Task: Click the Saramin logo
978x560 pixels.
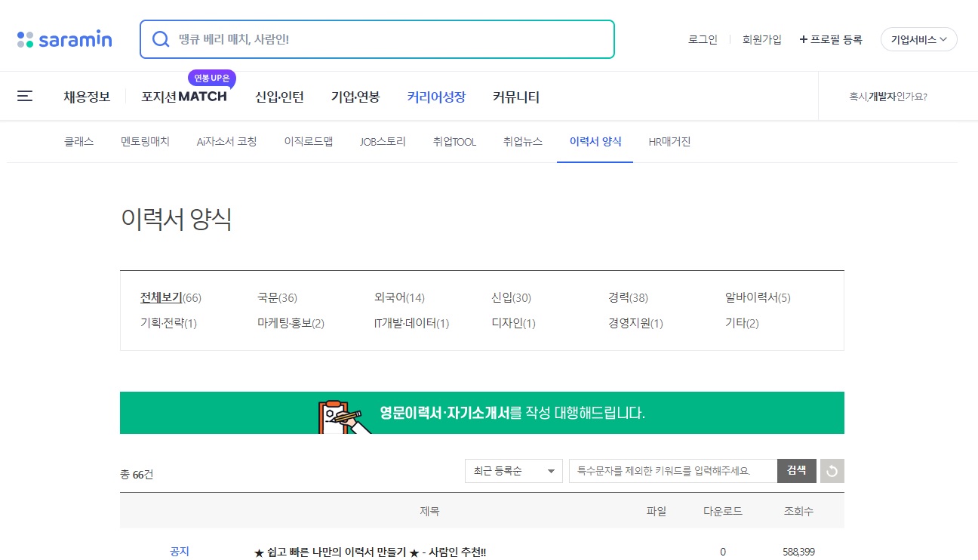Action: tap(64, 39)
